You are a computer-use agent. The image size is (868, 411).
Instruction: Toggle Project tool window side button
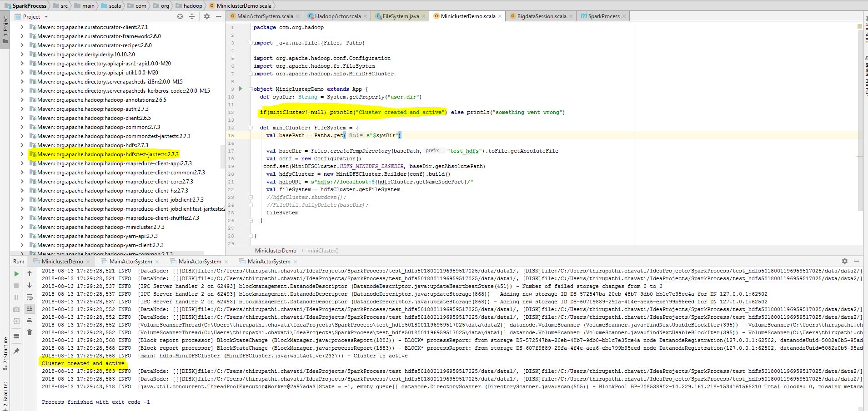point(5,30)
